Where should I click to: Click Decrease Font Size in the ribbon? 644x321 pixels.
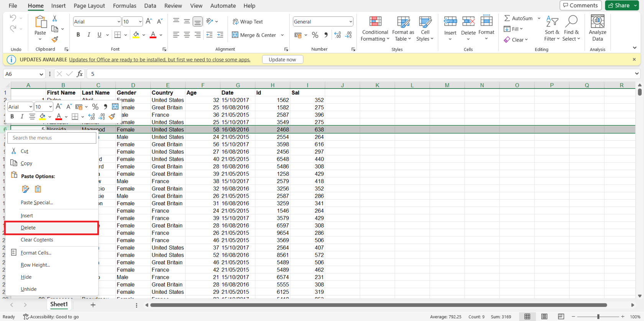160,21
